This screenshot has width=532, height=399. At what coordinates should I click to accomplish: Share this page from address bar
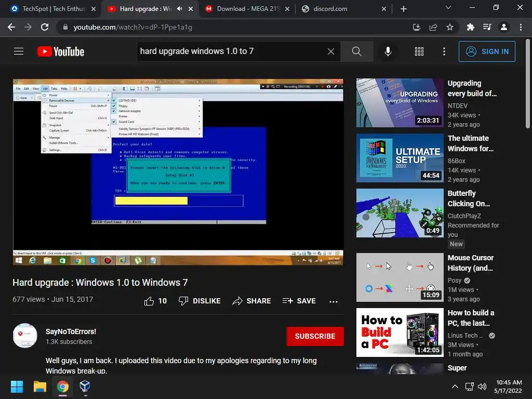pyautogui.click(x=433, y=27)
